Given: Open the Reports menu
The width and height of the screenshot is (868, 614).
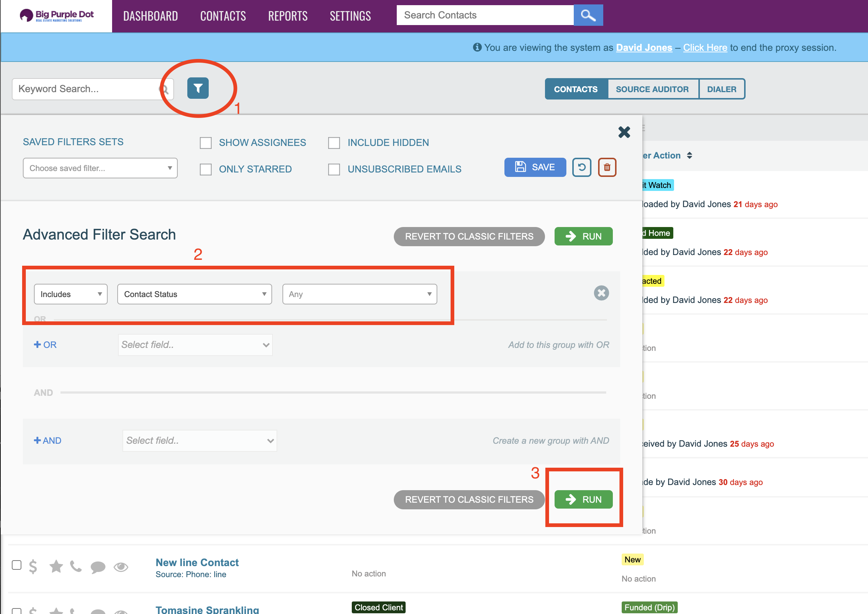Looking at the screenshot, I should [288, 16].
